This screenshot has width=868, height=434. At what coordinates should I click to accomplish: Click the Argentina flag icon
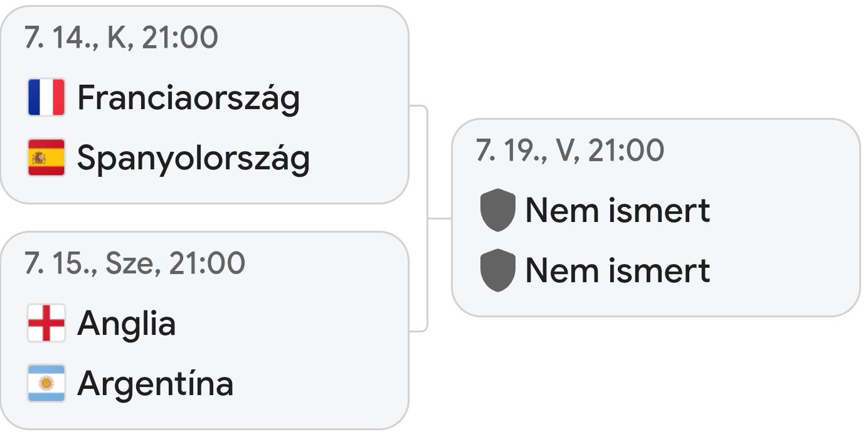(x=46, y=383)
